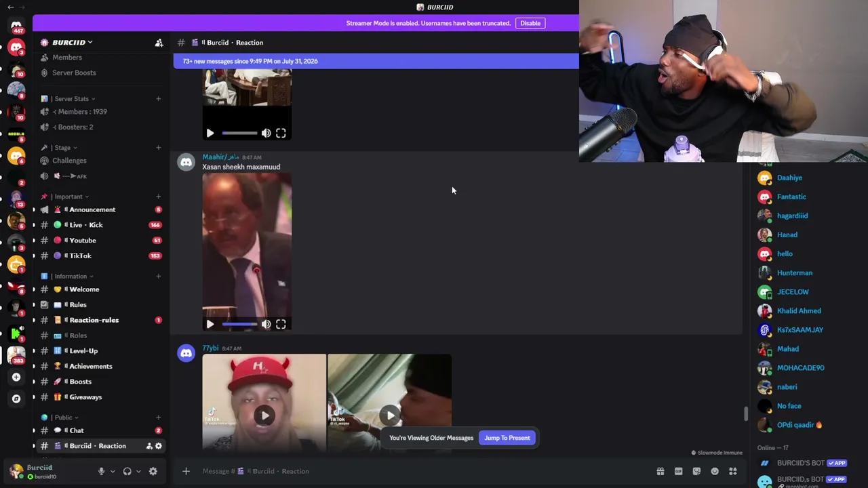Click Maahir's Discord avatar
The image size is (868, 488).
(x=186, y=162)
